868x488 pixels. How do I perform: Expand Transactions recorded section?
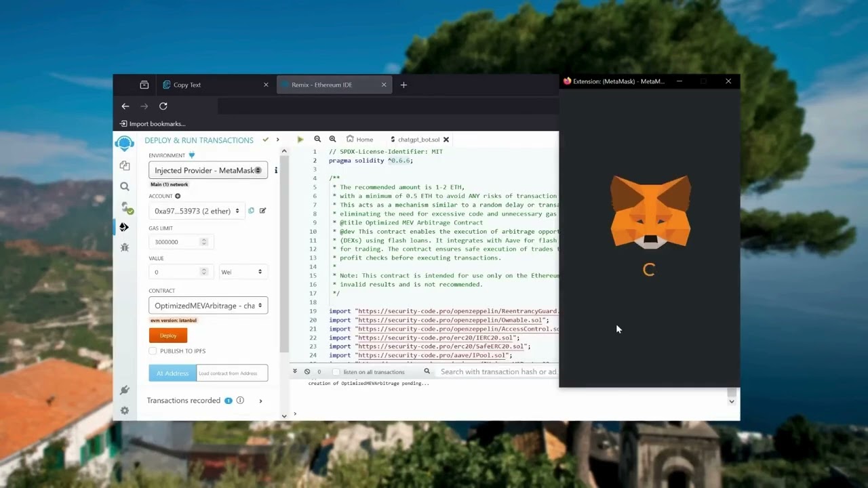260,401
